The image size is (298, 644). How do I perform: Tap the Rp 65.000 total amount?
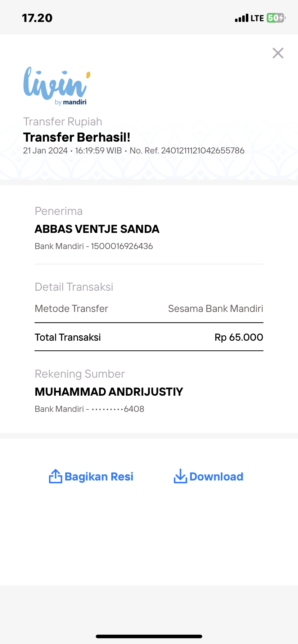click(x=239, y=337)
